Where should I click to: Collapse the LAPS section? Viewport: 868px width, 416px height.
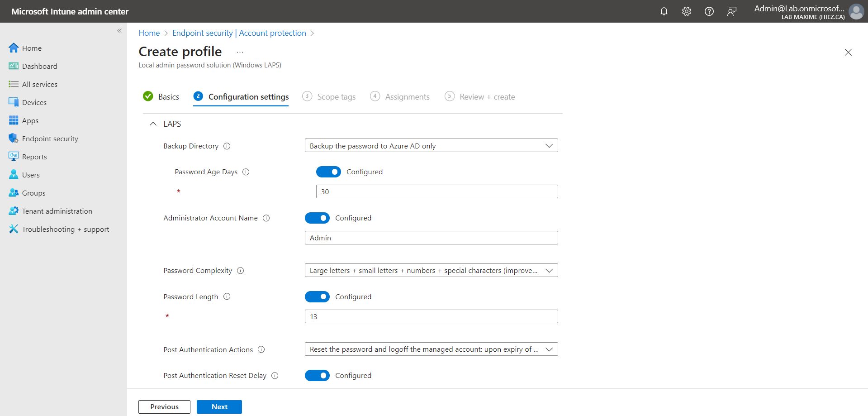(x=153, y=124)
